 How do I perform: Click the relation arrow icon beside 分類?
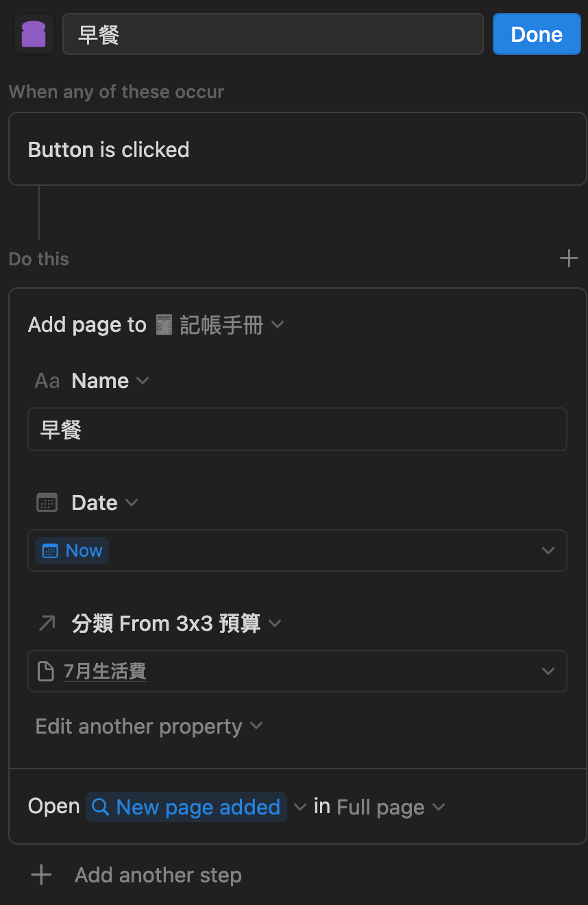pyautogui.click(x=47, y=623)
